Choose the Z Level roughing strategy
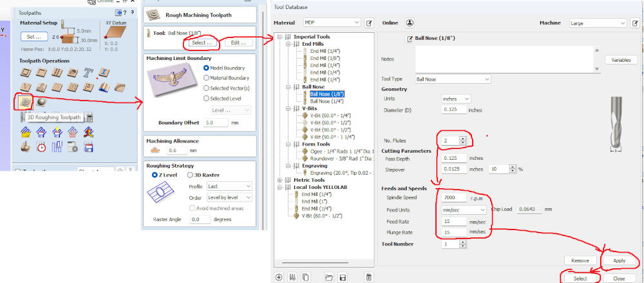644x283 pixels. coord(155,175)
